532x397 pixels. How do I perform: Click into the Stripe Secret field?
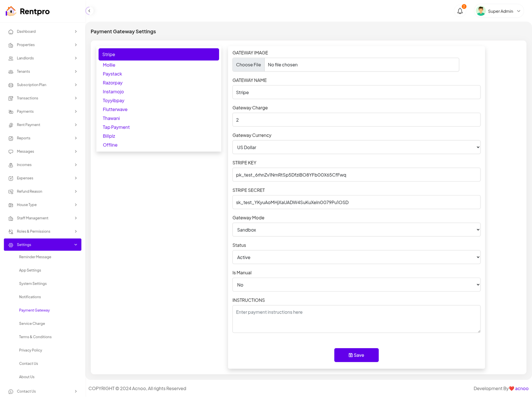point(356,202)
